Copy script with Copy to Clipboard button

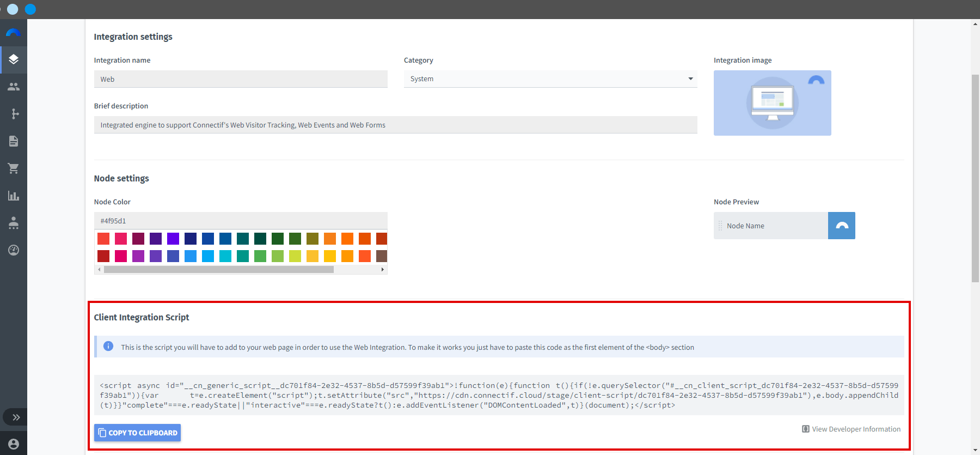(137, 433)
